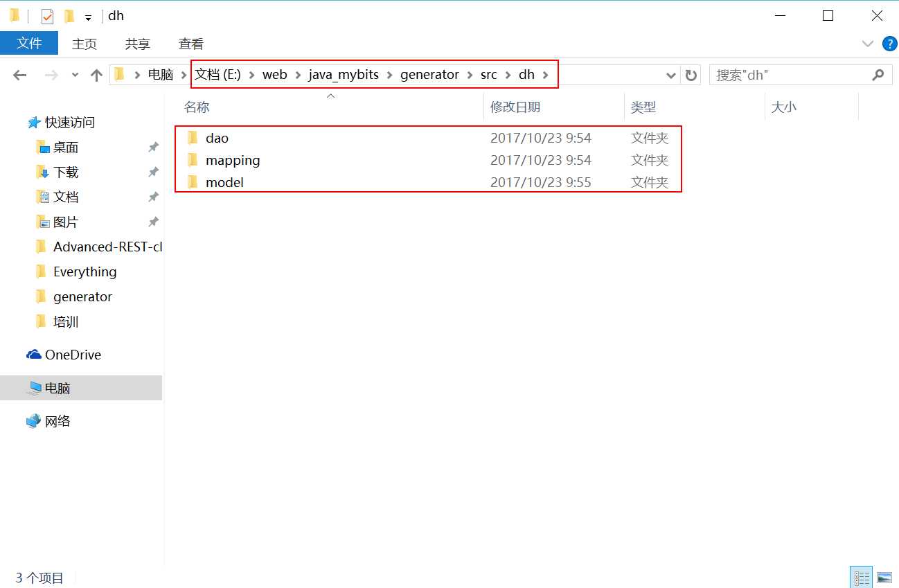This screenshot has height=588, width=899.
Task: Switch to details view layout icon
Action: pos(861,578)
